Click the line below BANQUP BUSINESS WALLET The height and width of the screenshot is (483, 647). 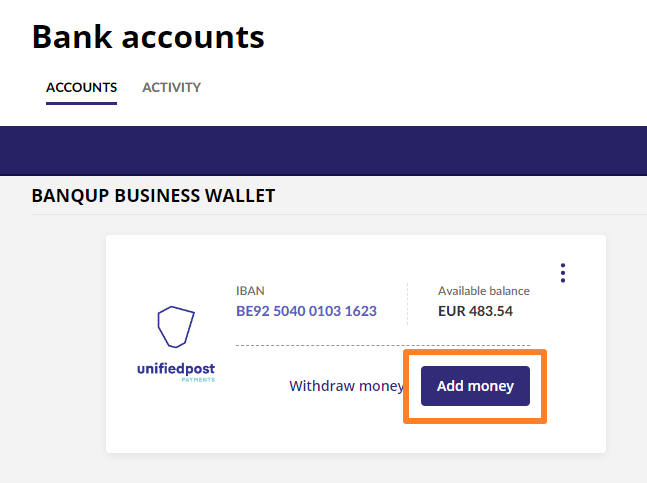339,214
